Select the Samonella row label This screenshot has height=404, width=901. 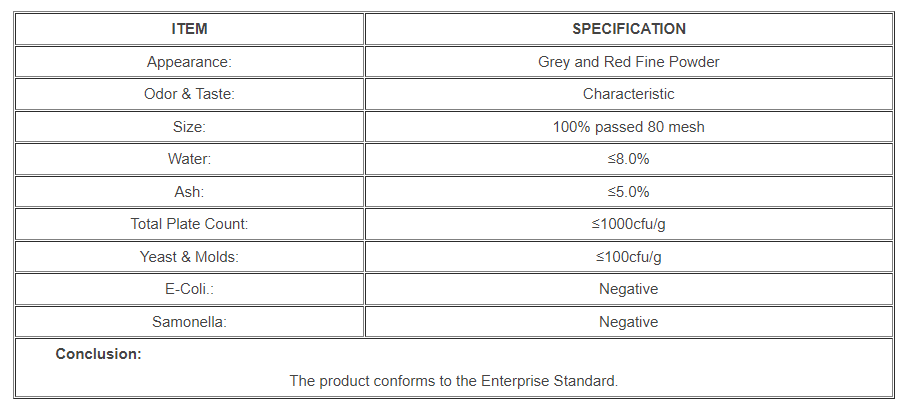click(x=189, y=322)
